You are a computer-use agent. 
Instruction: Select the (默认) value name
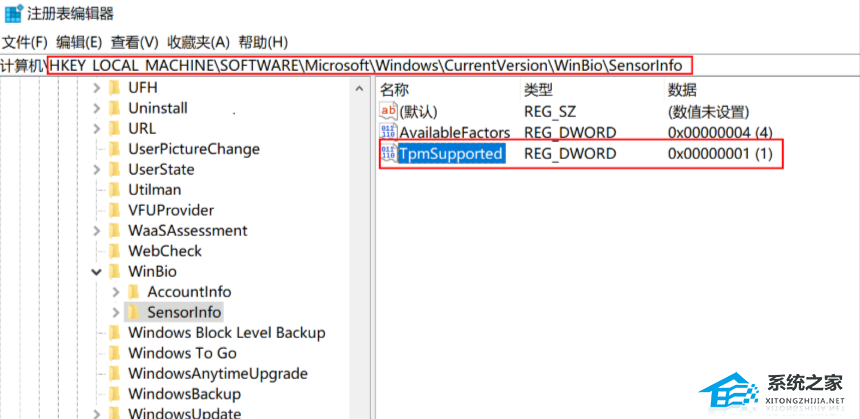pos(418,112)
